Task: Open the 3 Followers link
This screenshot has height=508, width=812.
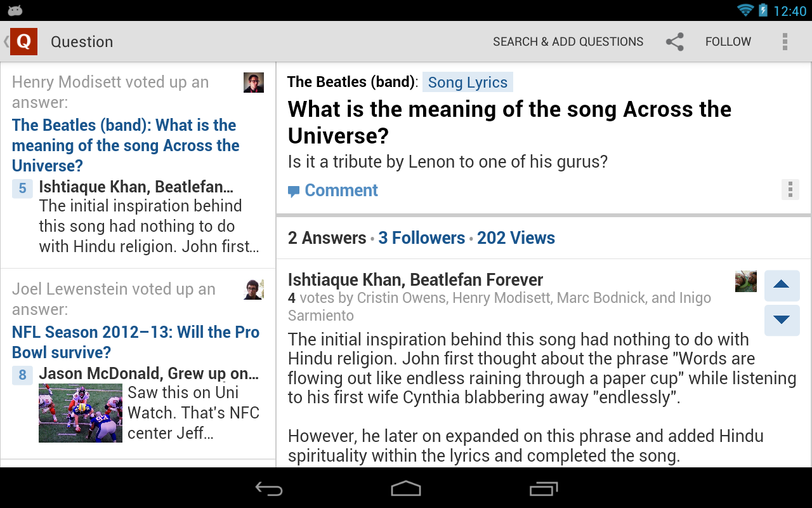Action: point(421,237)
